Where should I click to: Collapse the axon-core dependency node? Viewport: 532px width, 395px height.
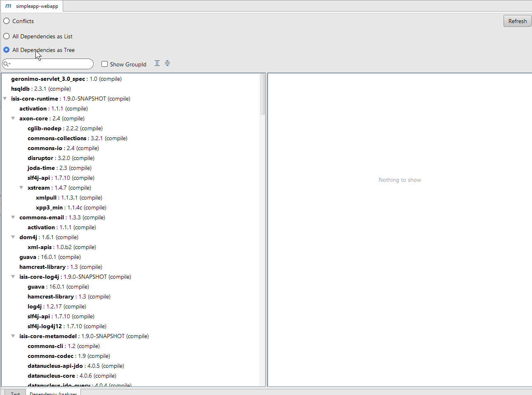13,118
